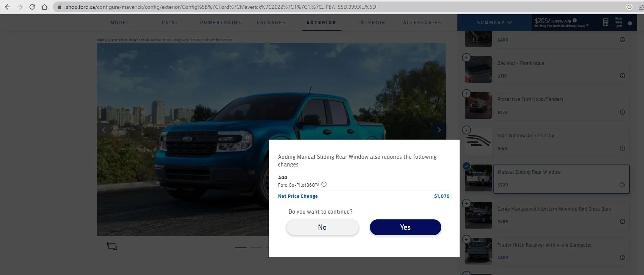Confirm changes with the Yes button
The image size is (644, 275).
(405, 227)
